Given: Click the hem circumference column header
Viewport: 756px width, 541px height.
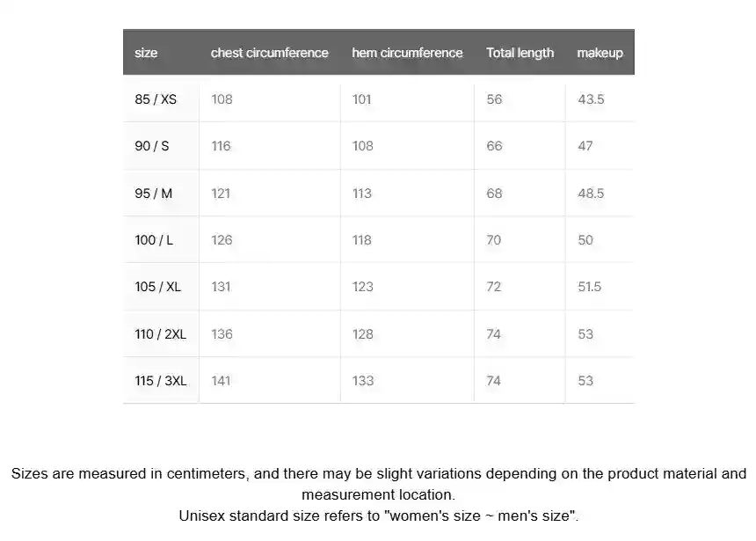Looking at the screenshot, I should coord(407,53).
